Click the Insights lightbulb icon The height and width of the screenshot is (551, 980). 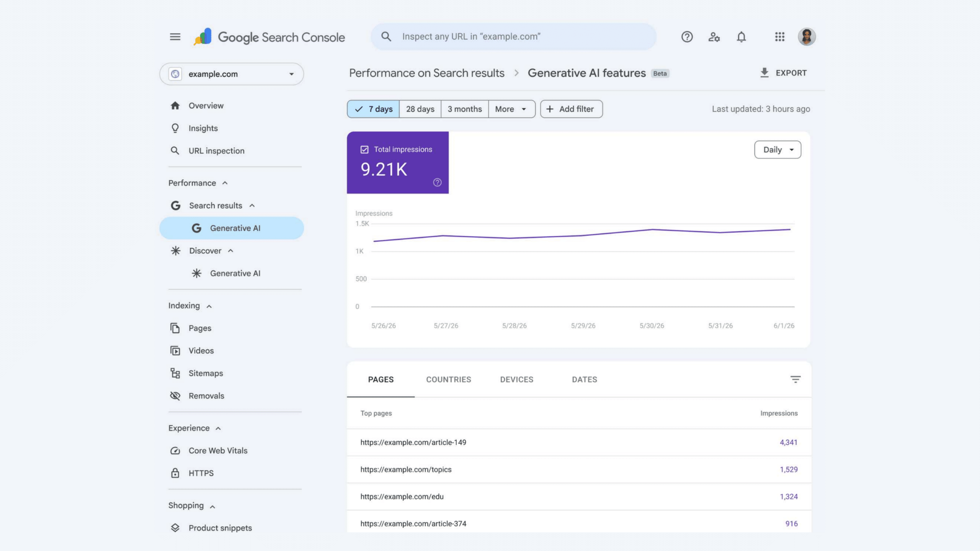click(175, 128)
